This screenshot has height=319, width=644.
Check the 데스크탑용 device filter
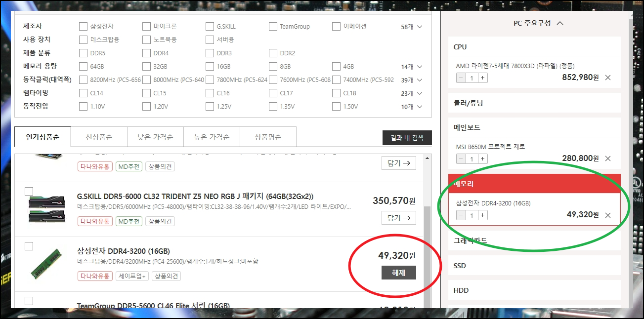pyautogui.click(x=83, y=40)
